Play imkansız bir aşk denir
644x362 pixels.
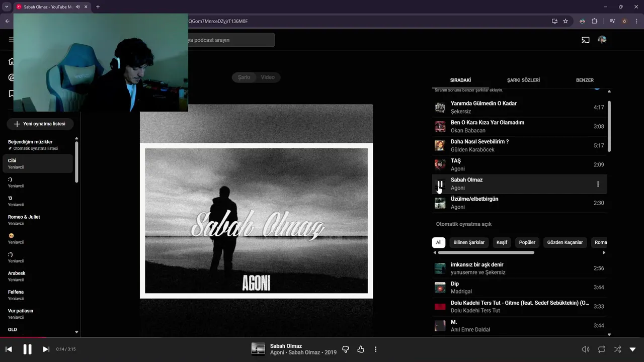[519, 268]
